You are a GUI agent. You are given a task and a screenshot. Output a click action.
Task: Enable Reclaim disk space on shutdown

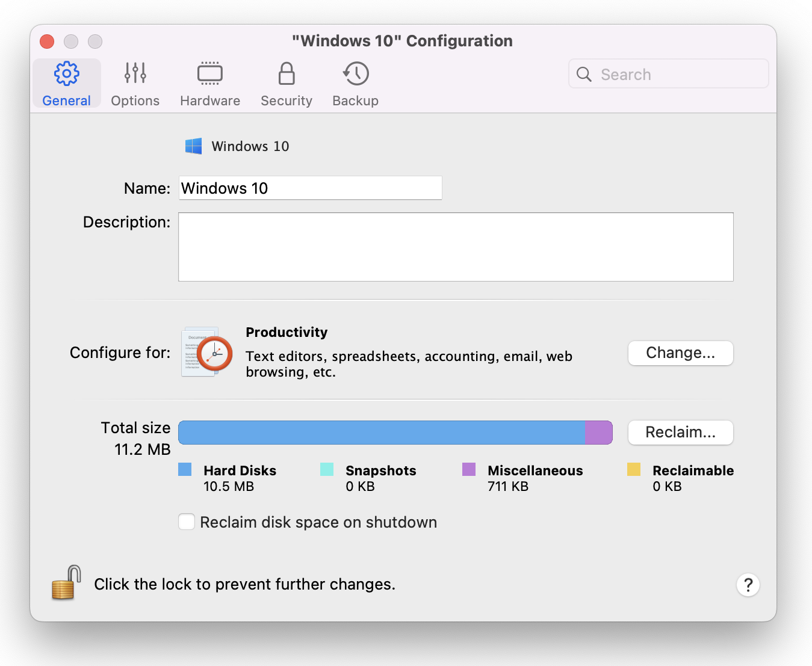187,522
